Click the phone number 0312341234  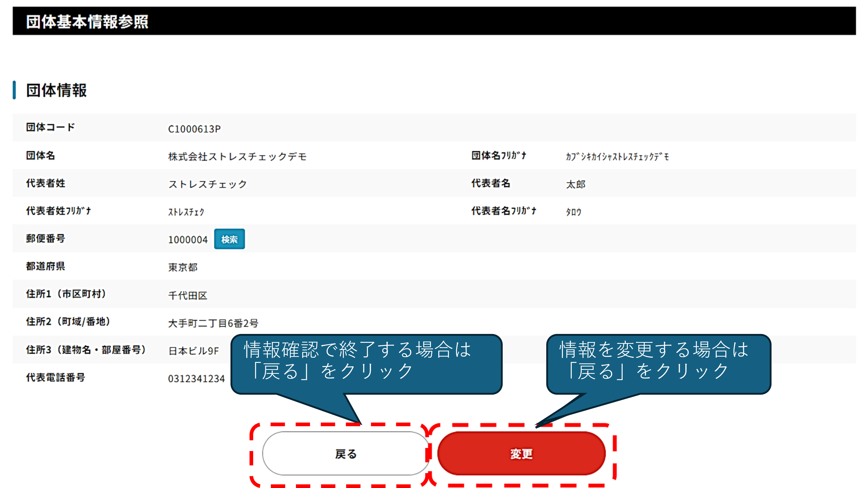point(196,379)
